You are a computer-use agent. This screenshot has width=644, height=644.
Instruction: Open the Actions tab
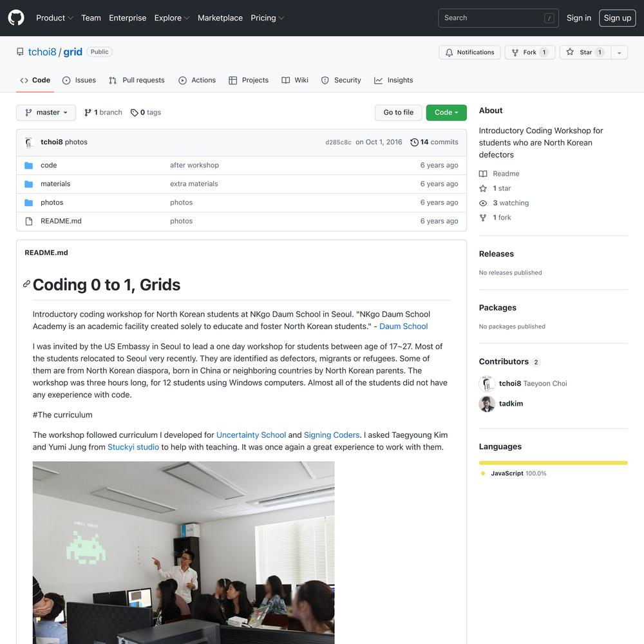[x=197, y=80]
